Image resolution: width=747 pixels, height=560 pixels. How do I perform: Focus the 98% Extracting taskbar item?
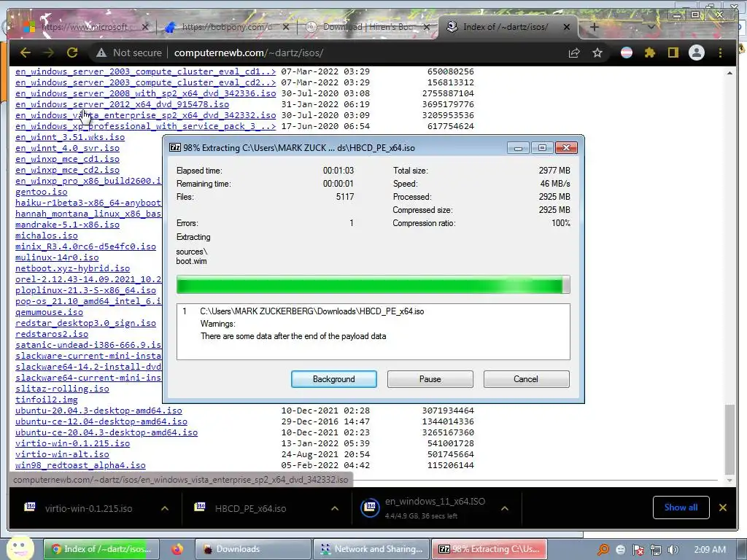[x=489, y=549]
